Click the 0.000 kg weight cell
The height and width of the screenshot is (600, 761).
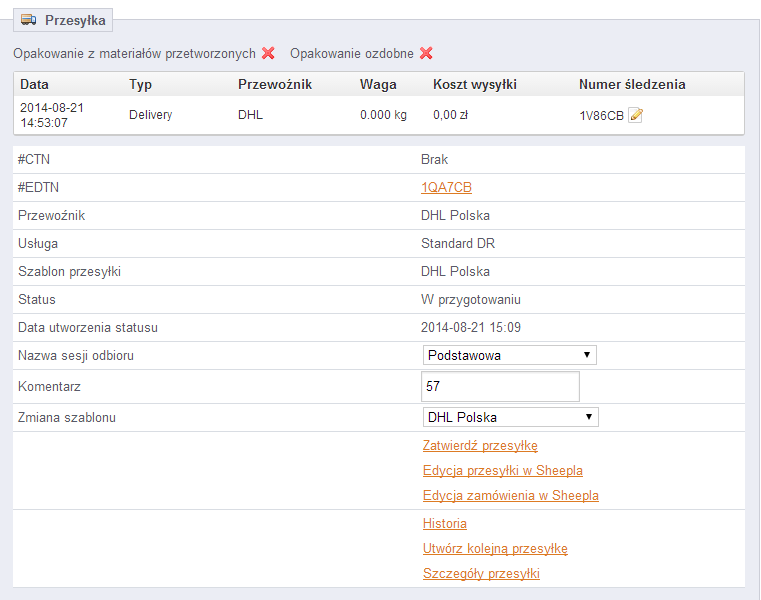coord(383,115)
